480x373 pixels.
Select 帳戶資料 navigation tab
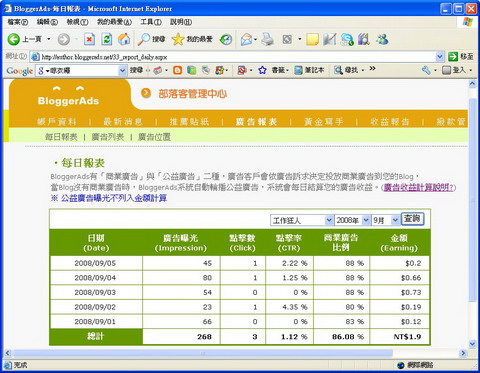[57, 122]
